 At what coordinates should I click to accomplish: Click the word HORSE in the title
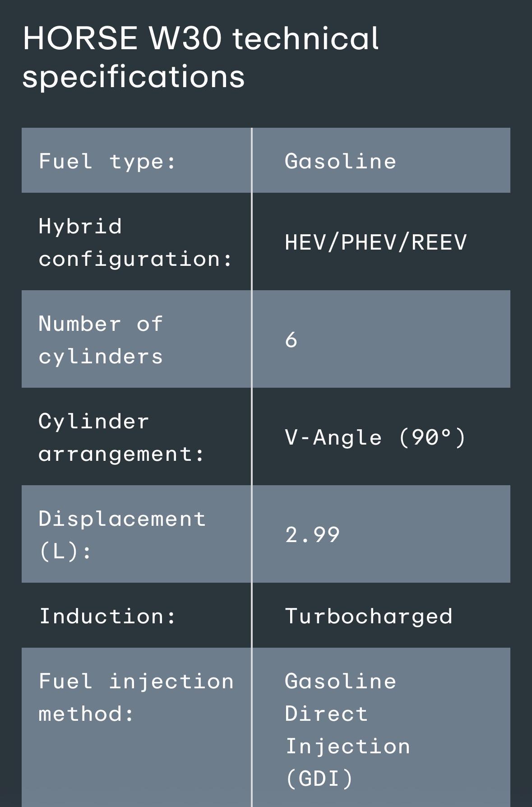coord(80,38)
